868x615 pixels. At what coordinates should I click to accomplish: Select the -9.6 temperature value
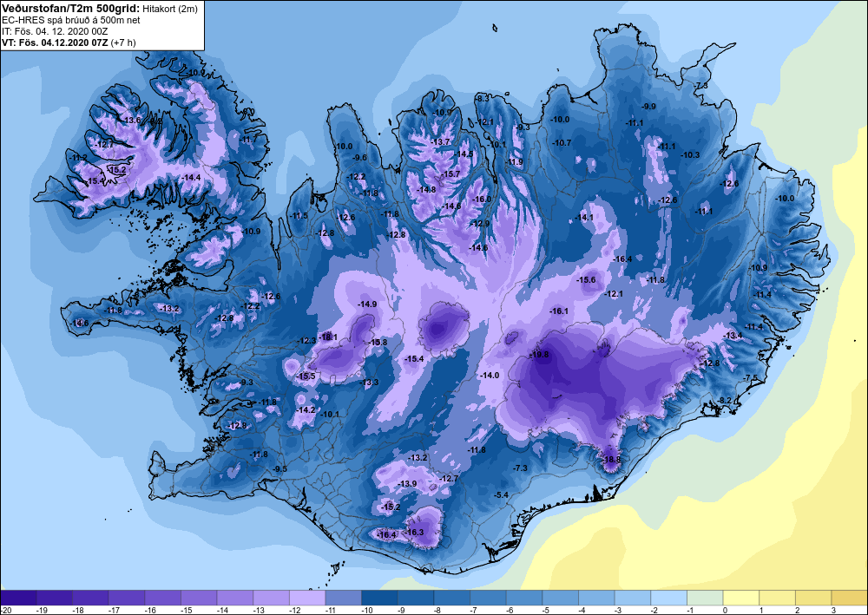[360, 158]
